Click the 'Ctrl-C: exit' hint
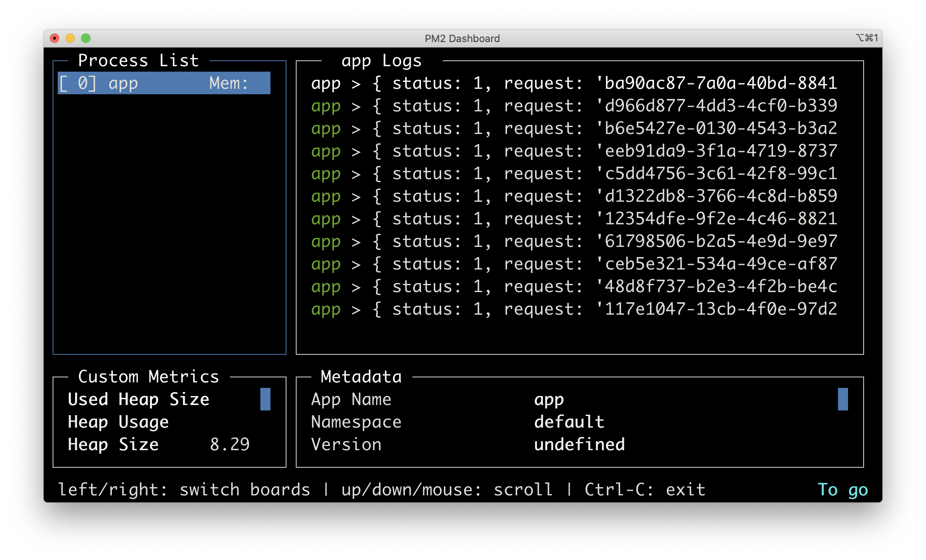 point(645,490)
